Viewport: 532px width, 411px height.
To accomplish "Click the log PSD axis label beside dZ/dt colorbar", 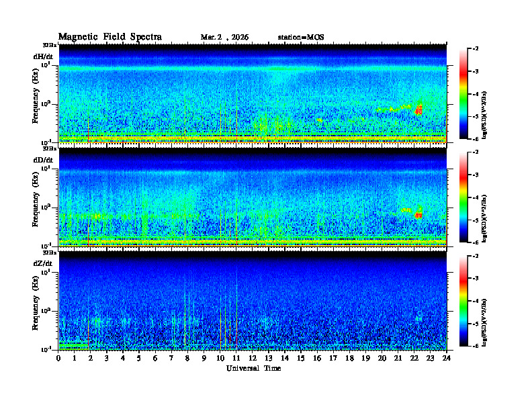I will pyautogui.click(x=484, y=322).
